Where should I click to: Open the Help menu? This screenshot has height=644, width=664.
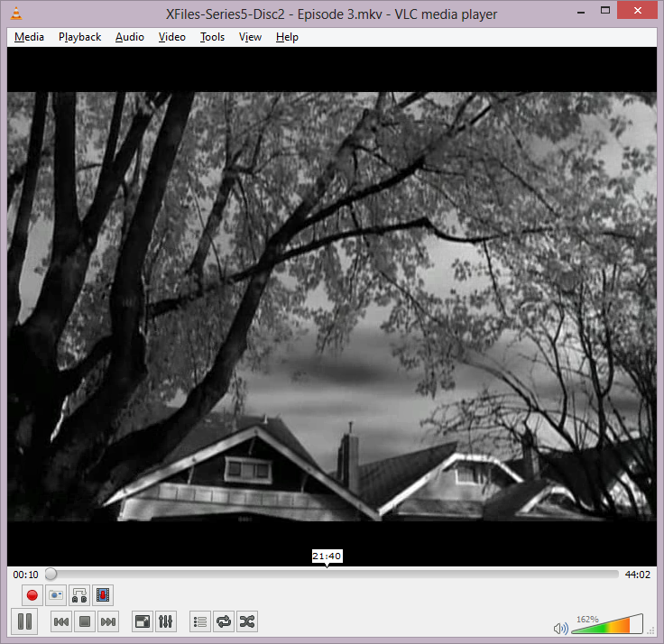click(287, 37)
